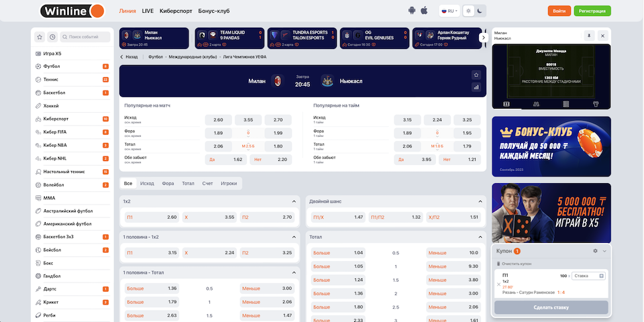Image resolution: width=644 pixels, height=322 pixels.
Task: Pin the Милан–Ньюкасл match widget
Action: coord(589,35)
